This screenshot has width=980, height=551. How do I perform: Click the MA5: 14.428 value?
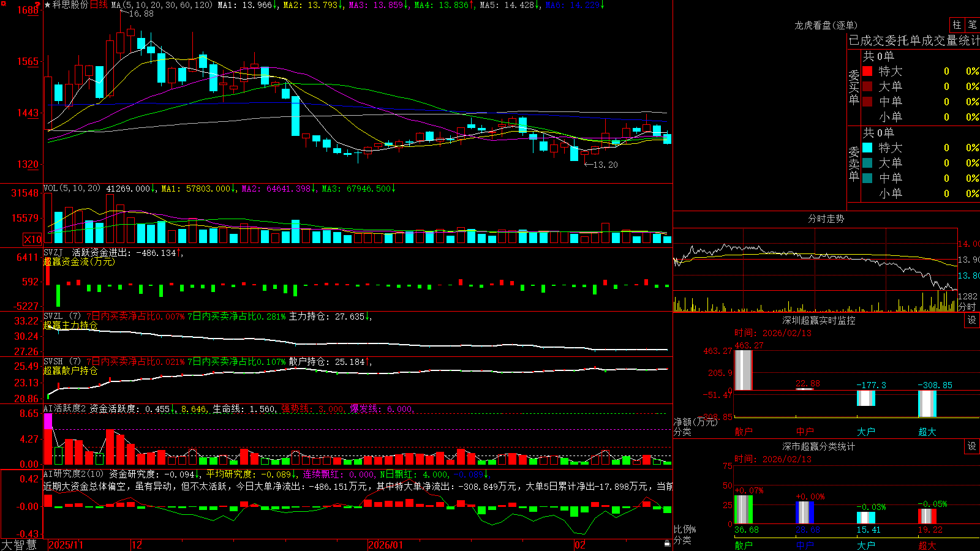point(507,5)
